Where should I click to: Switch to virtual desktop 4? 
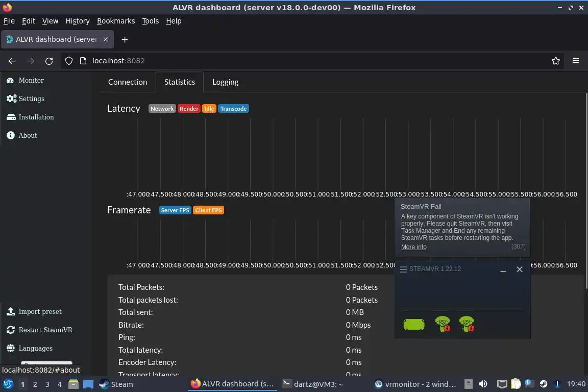[x=60, y=384]
